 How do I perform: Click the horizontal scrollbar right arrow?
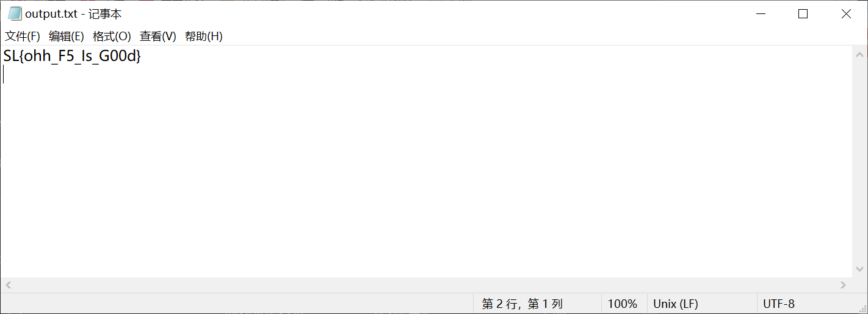pyautogui.click(x=844, y=285)
